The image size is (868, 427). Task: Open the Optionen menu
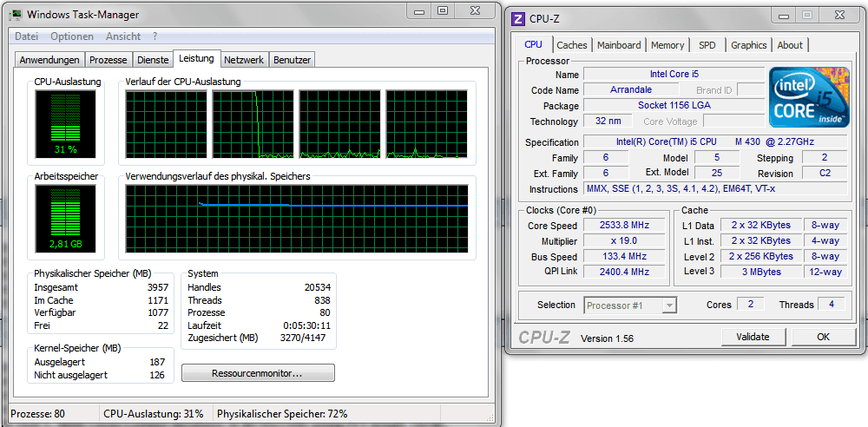72,36
